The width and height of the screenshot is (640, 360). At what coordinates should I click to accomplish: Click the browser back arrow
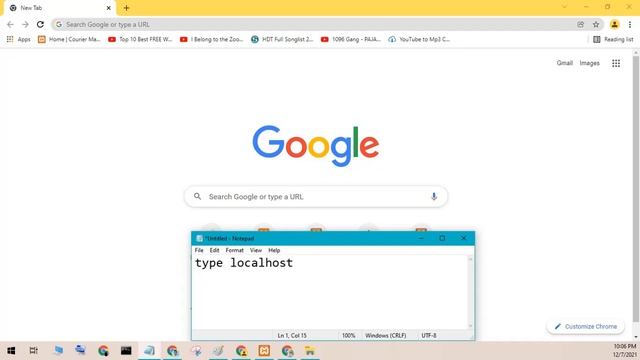[10, 24]
